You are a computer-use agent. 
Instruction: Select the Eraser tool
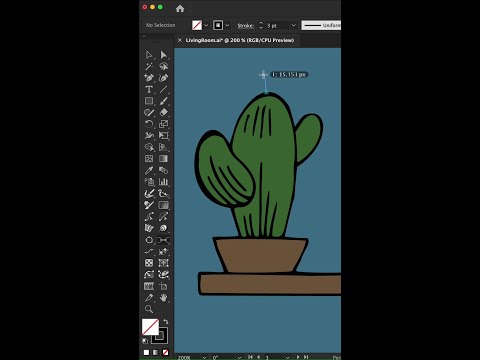click(x=163, y=112)
